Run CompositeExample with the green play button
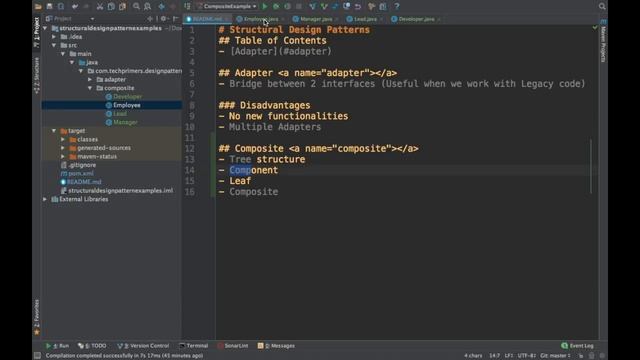The image size is (640, 360). [x=264, y=7]
